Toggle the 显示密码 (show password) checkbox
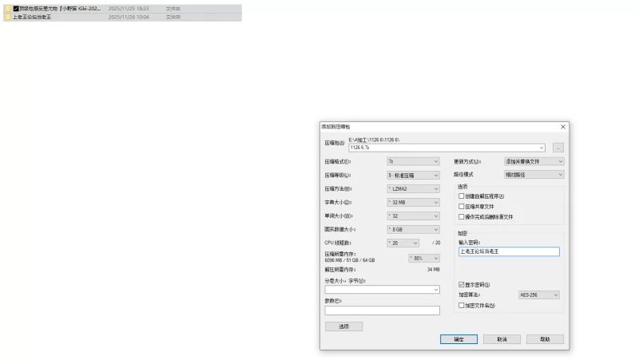 [x=462, y=285]
